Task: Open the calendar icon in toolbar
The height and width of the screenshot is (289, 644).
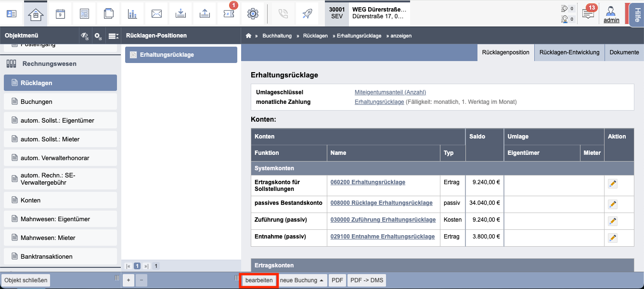Action: pyautogui.click(x=60, y=13)
